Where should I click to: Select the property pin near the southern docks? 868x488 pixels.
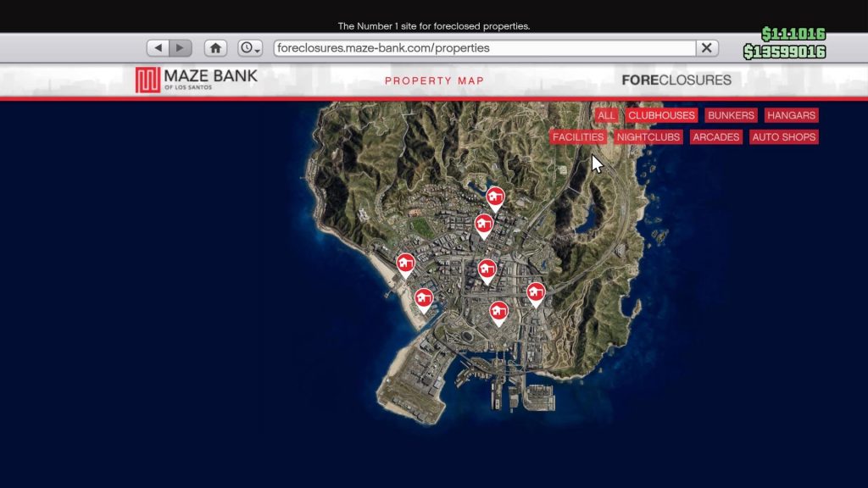(498, 309)
